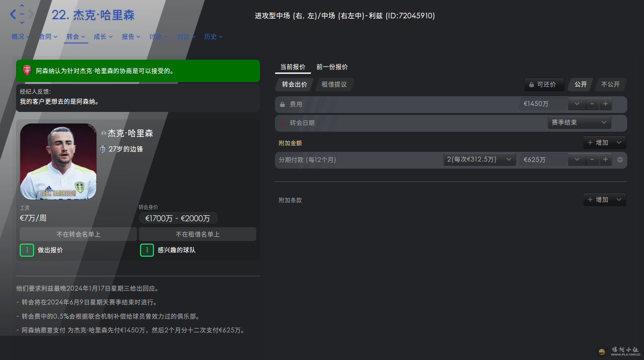Click the €625万 instalment value field

click(544, 160)
